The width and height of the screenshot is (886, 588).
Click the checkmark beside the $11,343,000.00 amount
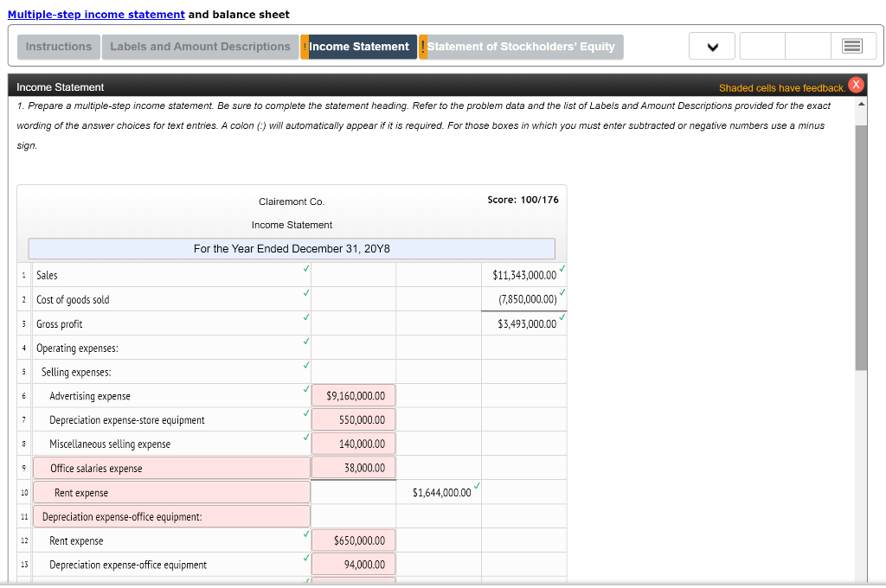click(562, 268)
